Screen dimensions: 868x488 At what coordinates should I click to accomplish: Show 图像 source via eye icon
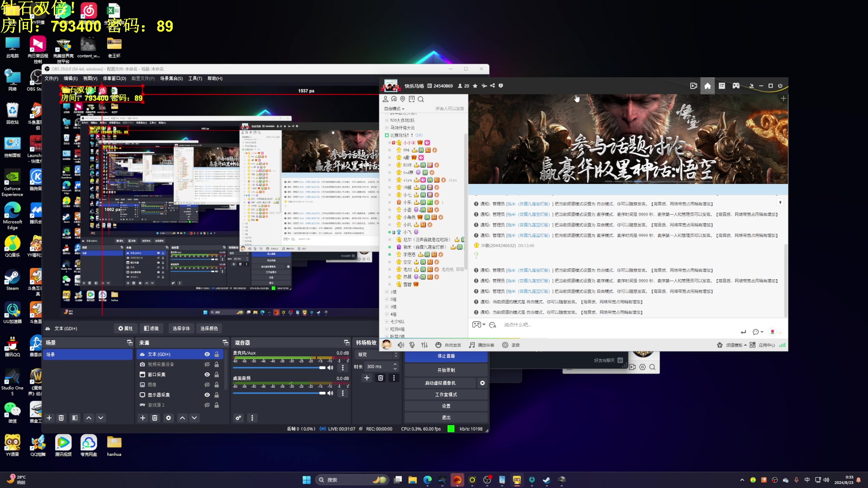tap(207, 385)
